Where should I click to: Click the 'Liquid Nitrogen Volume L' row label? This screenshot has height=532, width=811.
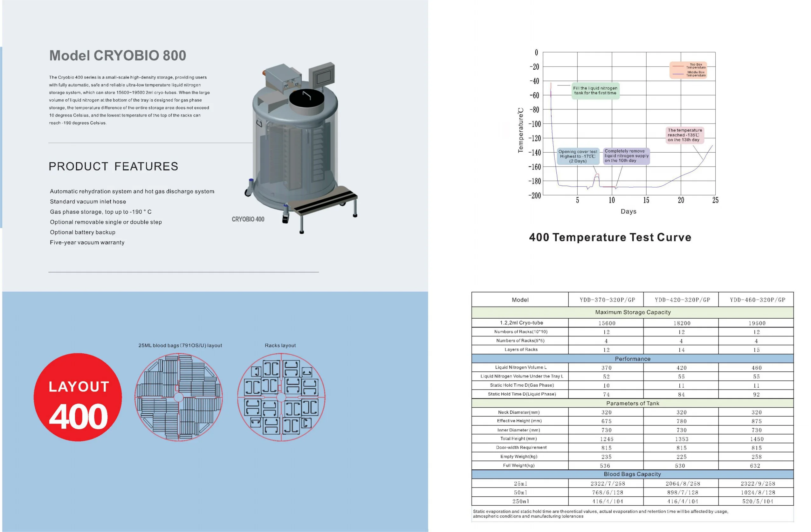521,367
